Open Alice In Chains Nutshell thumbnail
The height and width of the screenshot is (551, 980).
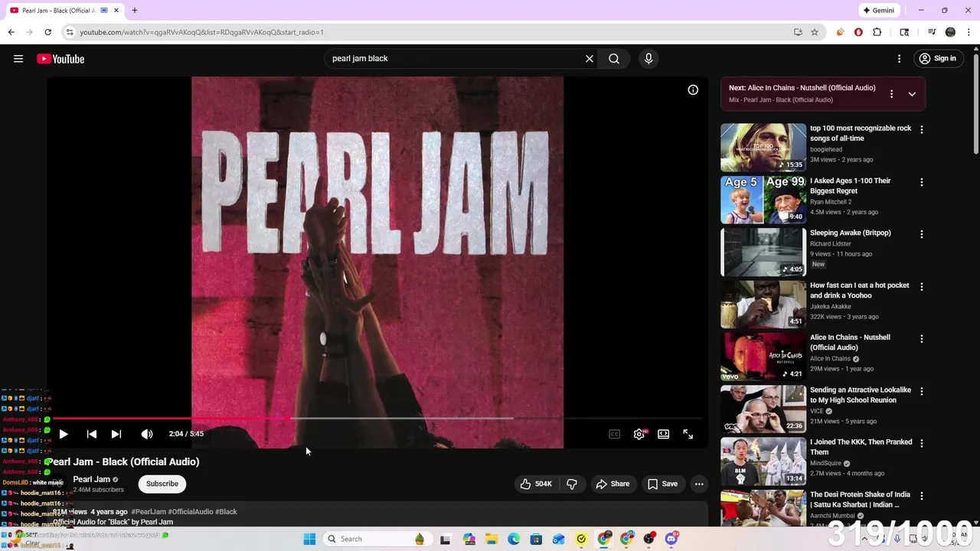coord(763,357)
